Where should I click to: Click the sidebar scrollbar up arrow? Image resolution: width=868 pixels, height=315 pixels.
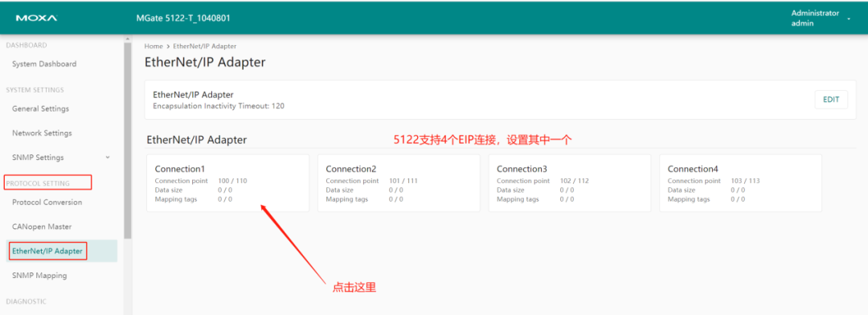128,39
